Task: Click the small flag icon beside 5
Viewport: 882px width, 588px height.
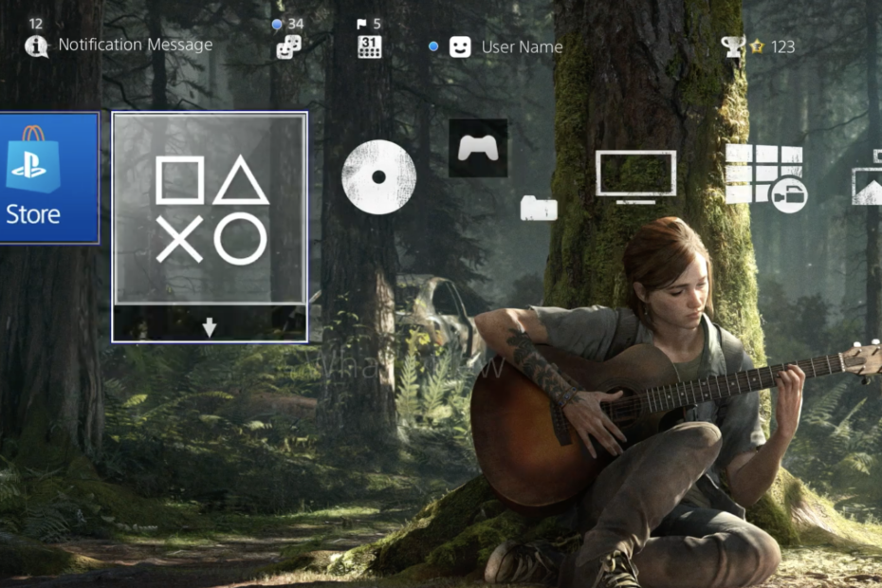Action: (x=361, y=24)
